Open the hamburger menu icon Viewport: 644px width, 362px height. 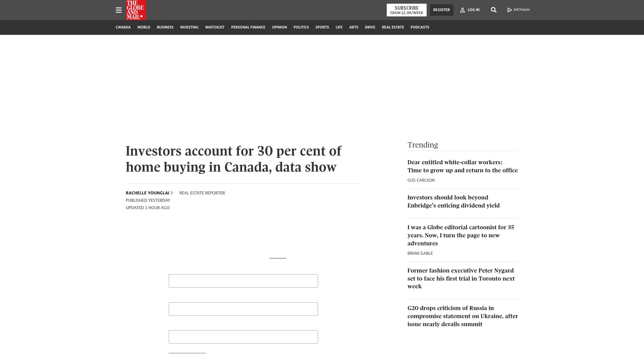coord(119,10)
